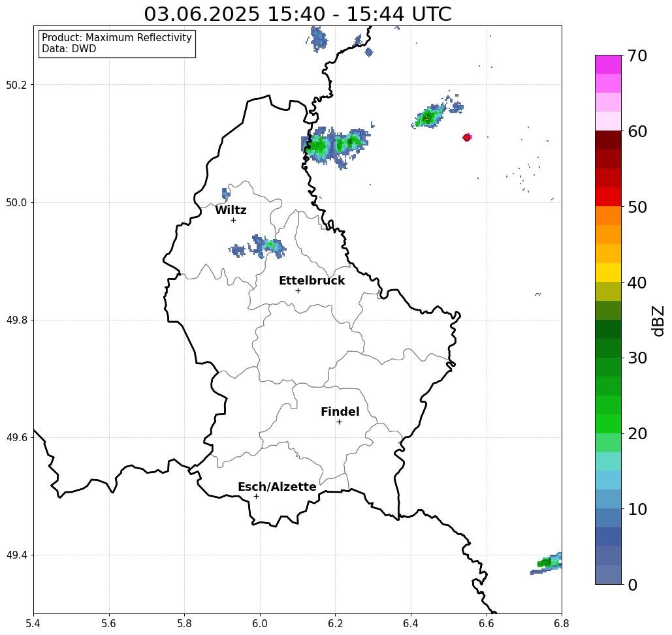The image size is (672, 635).
Task: Click longitude axis label 5.8
Action: tap(184, 623)
